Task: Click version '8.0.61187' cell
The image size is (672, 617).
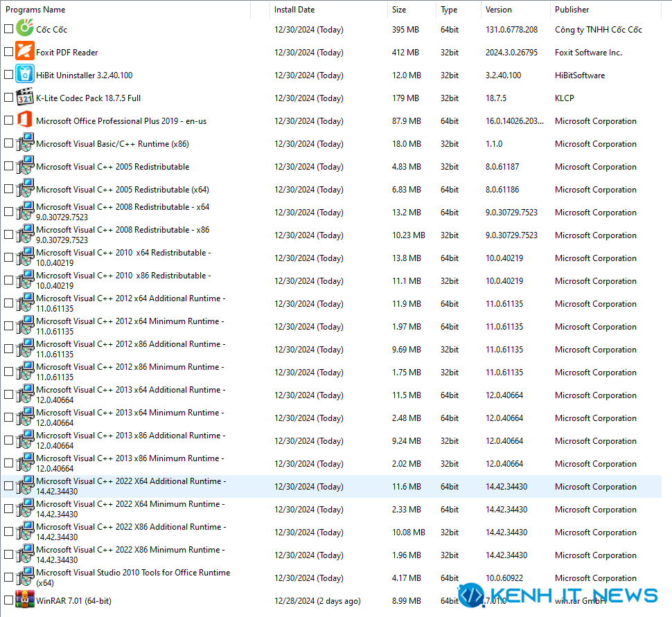Action: click(x=502, y=167)
